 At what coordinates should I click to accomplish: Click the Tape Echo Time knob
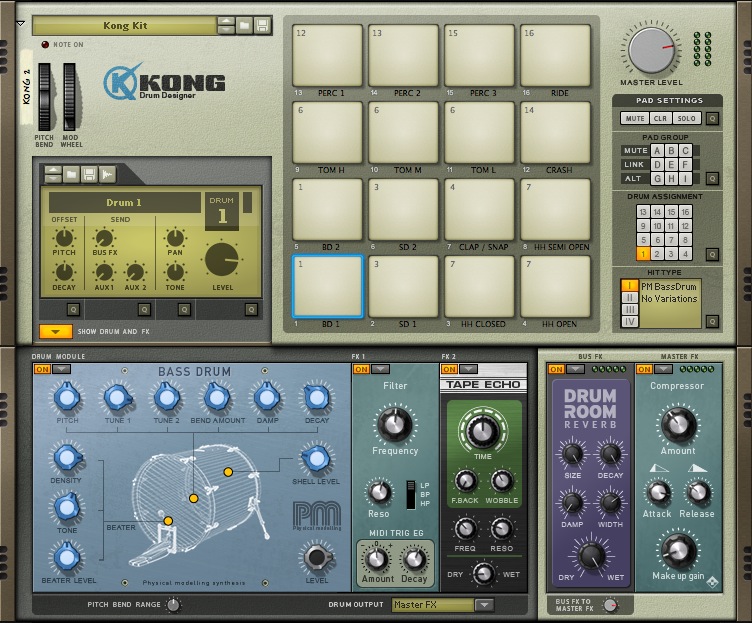pos(482,430)
